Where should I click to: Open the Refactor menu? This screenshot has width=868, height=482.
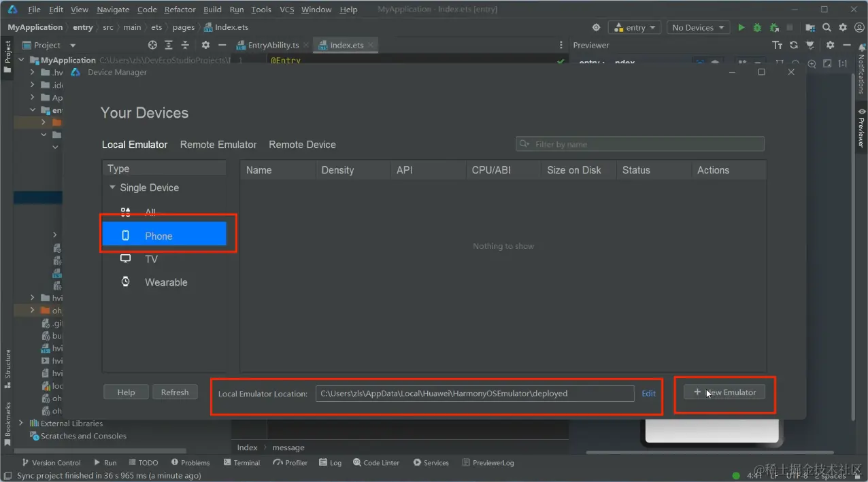click(180, 10)
